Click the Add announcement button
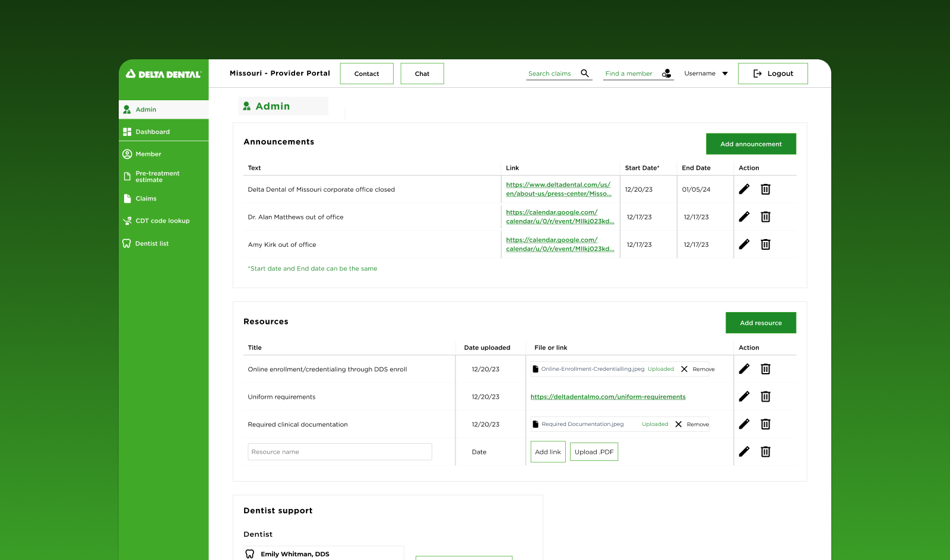 pyautogui.click(x=750, y=144)
